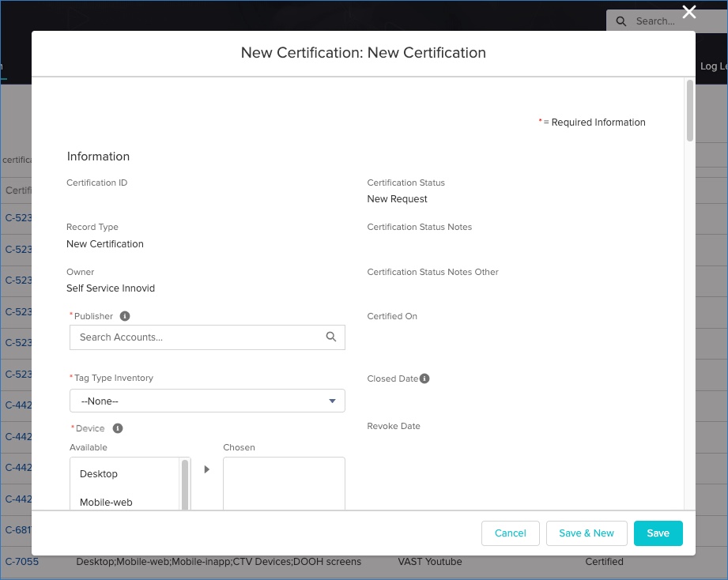
Task: Click 'Self Service Innovid' owner value
Action: click(111, 288)
